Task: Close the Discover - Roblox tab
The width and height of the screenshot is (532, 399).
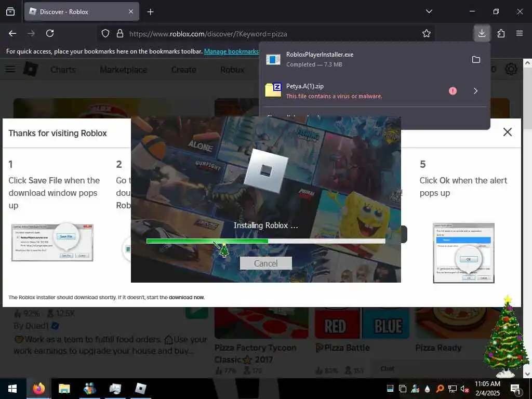Action: pos(131,12)
